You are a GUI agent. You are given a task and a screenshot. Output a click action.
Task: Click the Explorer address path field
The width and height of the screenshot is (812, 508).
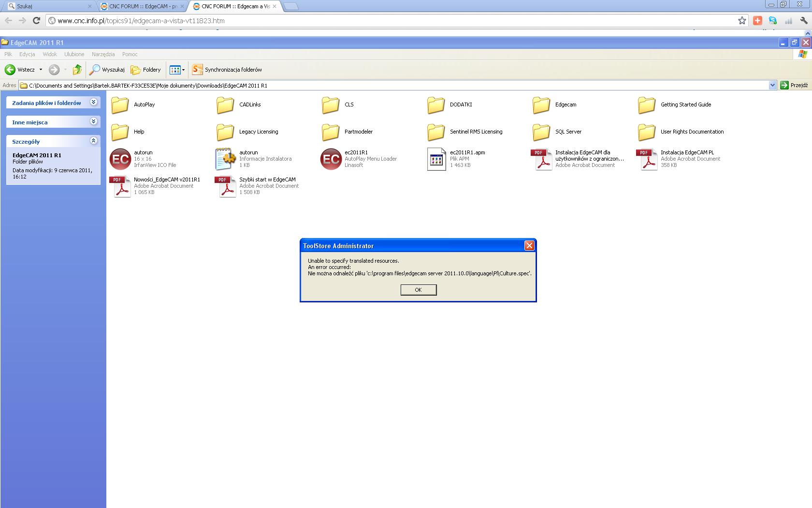tap(394, 85)
